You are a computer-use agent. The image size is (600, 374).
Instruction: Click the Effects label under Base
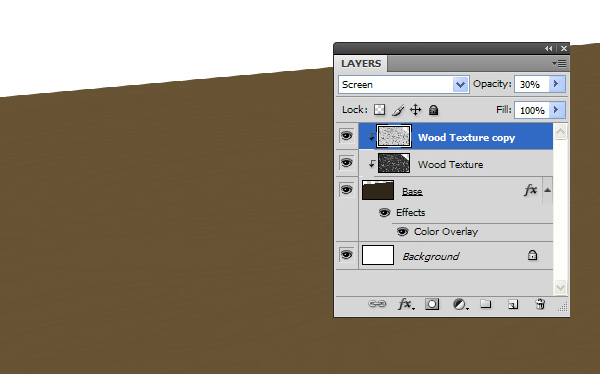click(x=411, y=212)
